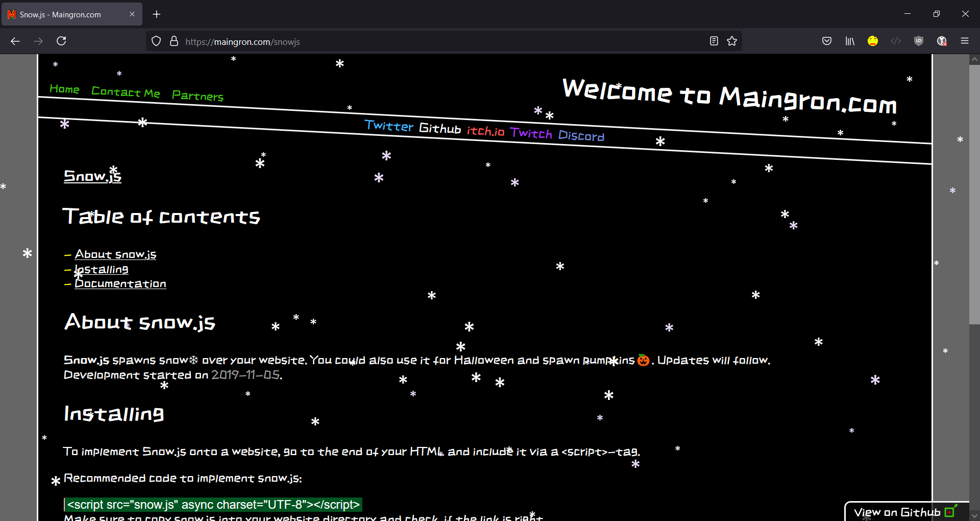980x521 pixels.
Task: Click the scrollbar up arrow
Action: coord(974,59)
